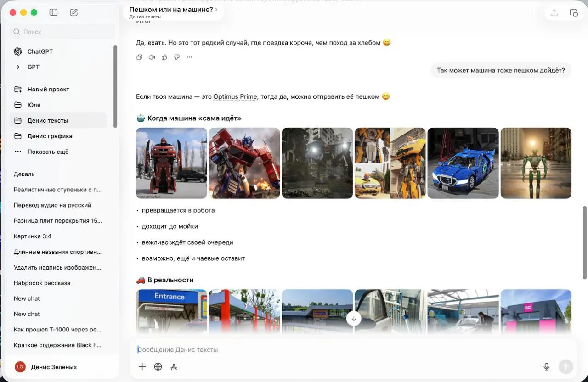This screenshot has height=382, width=588.
Task: Focus the Сообщение Денис тексты input
Action: 353,350
